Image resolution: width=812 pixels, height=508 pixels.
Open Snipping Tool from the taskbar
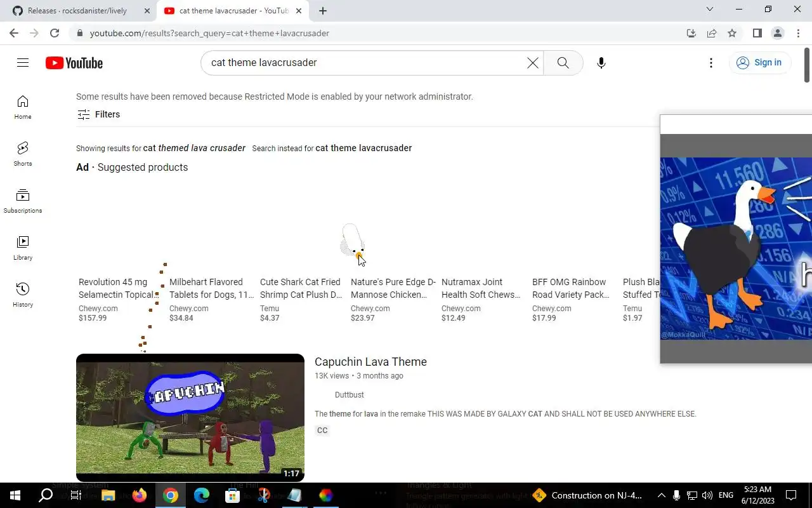coord(263,495)
